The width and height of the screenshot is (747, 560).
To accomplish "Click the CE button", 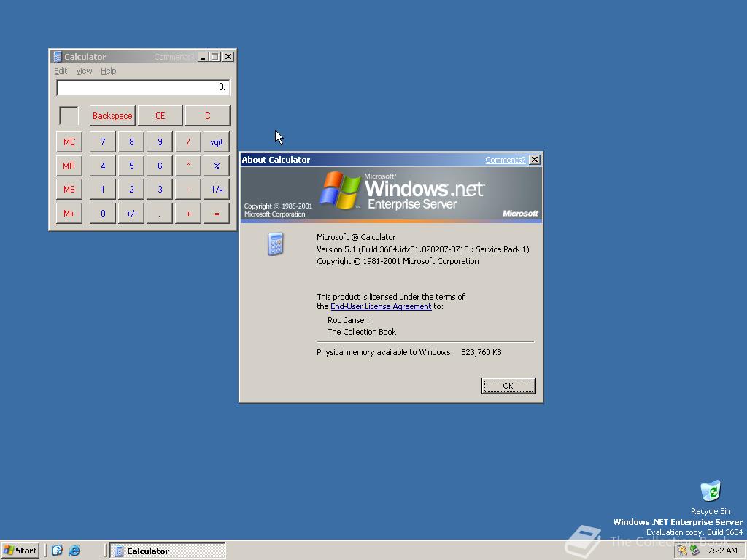I will click(x=160, y=116).
